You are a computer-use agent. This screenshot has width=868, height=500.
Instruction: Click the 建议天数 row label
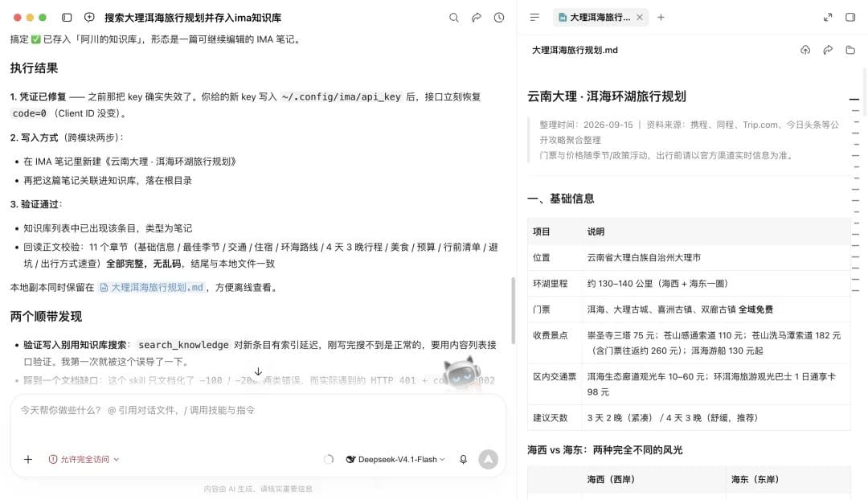click(551, 417)
